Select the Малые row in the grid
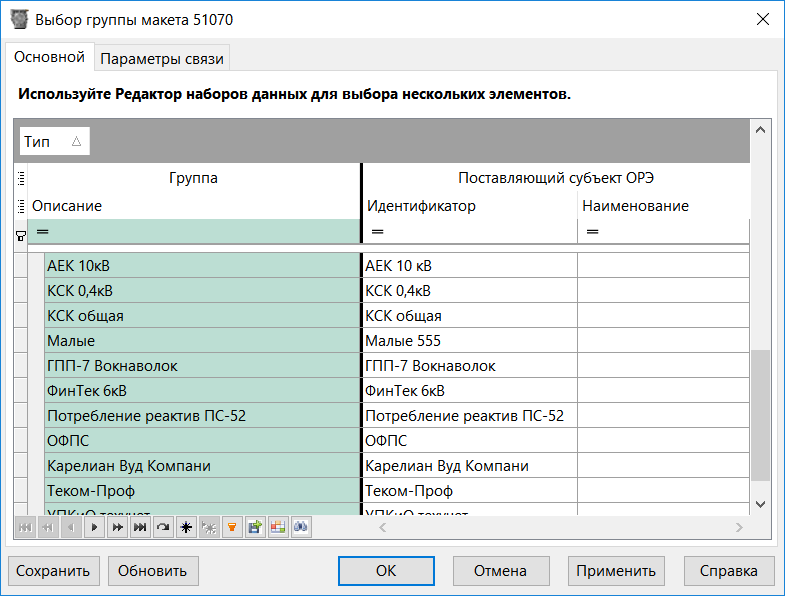The height and width of the screenshot is (596, 785). (200, 341)
